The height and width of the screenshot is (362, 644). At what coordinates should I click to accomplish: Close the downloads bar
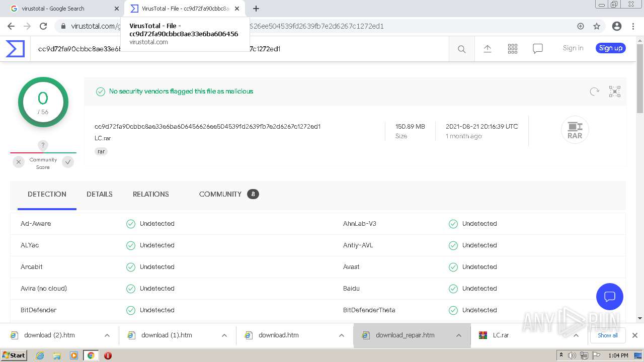[x=635, y=335]
